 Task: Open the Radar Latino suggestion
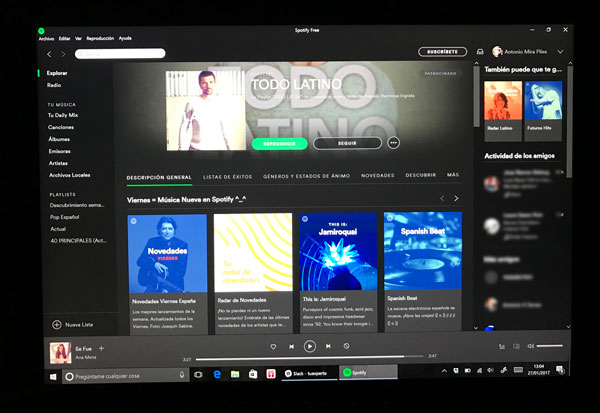click(503, 111)
